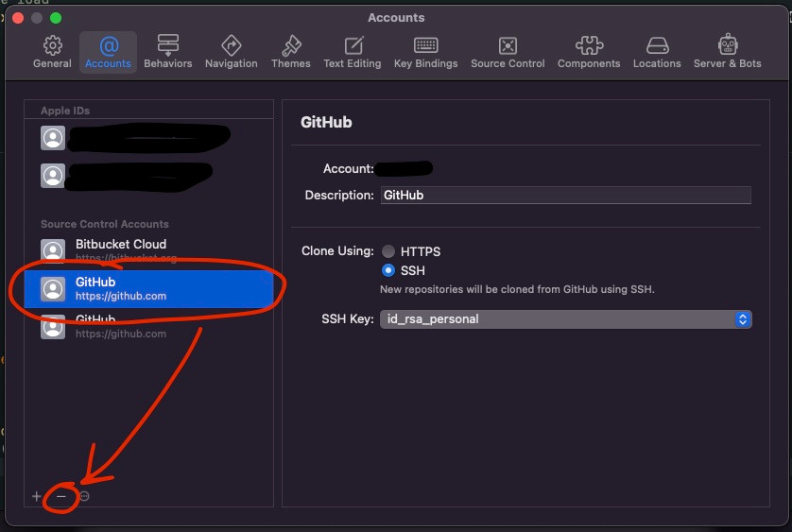Open the Source Control preferences
The image size is (792, 532).
[x=508, y=52]
